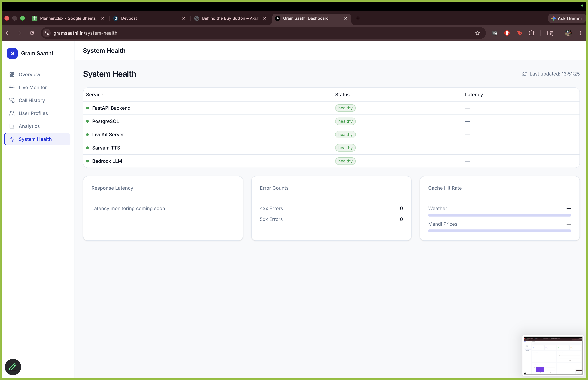This screenshot has height=380, width=588.
Task: Click the address bar URL field
Action: [x=247, y=33]
